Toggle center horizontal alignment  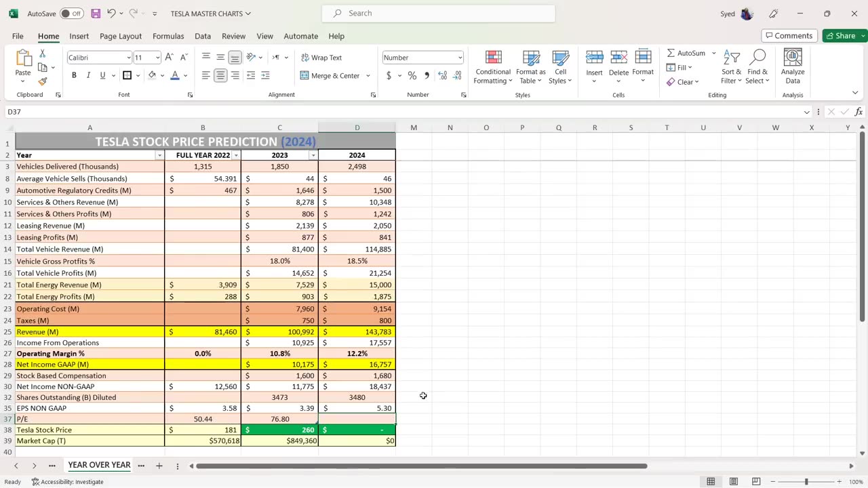220,75
